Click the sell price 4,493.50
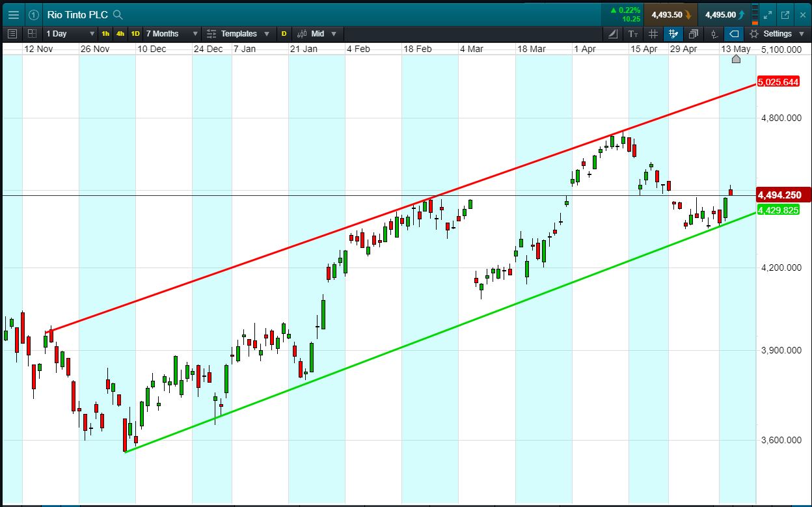The height and width of the screenshot is (507, 812). [671, 14]
